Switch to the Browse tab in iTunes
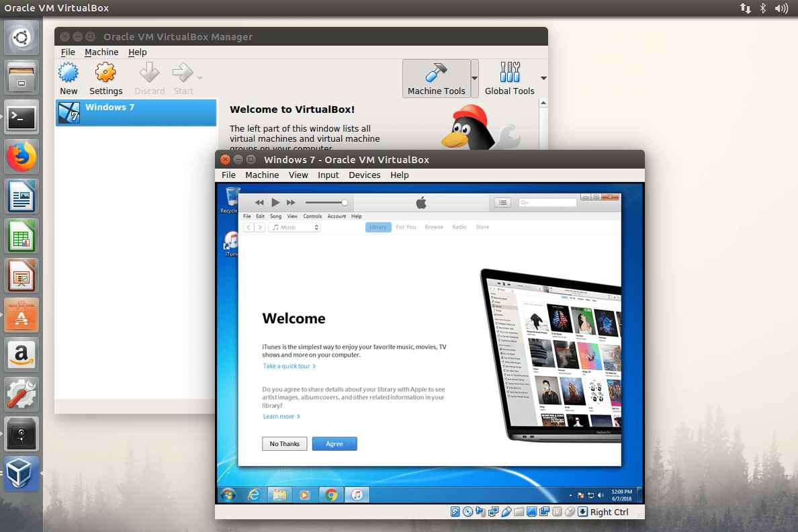 434,227
